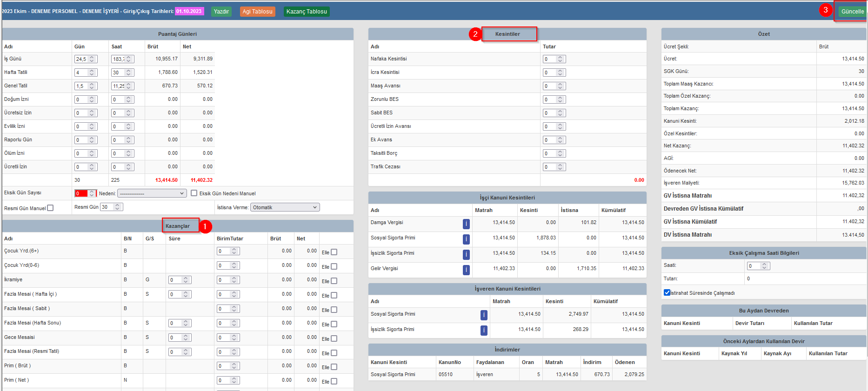The height and width of the screenshot is (391, 868).
Task: Open Agi Tablosu
Action: pyautogui.click(x=257, y=12)
